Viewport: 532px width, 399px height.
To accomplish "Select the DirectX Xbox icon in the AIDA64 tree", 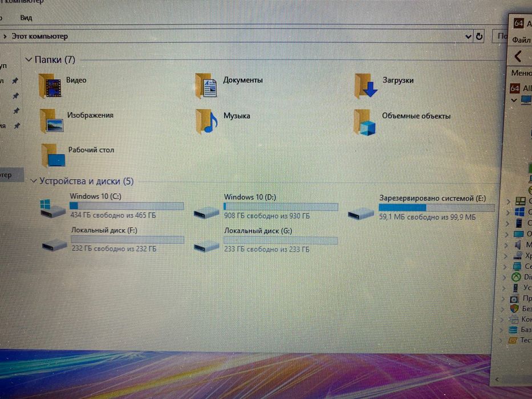I will 516,277.
